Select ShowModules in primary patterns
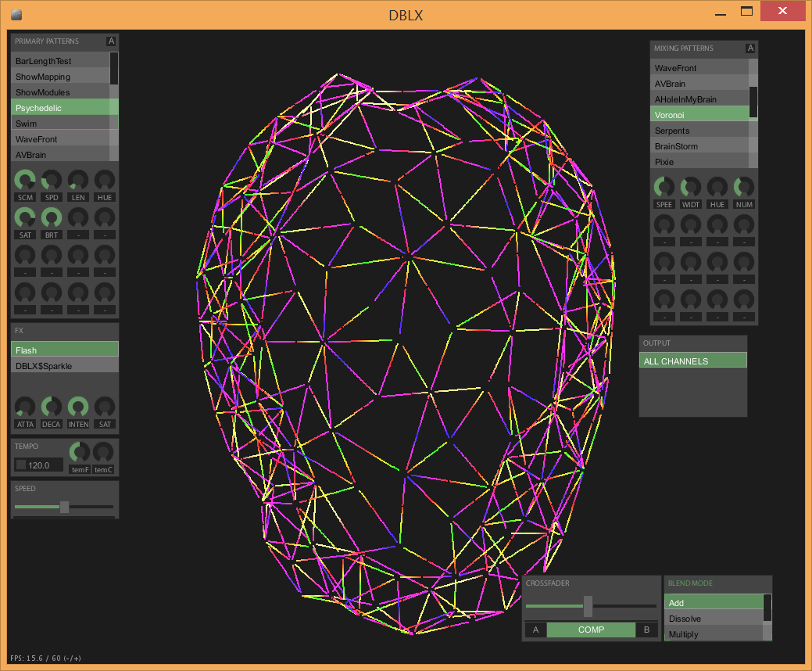812x671 pixels. 61,91
